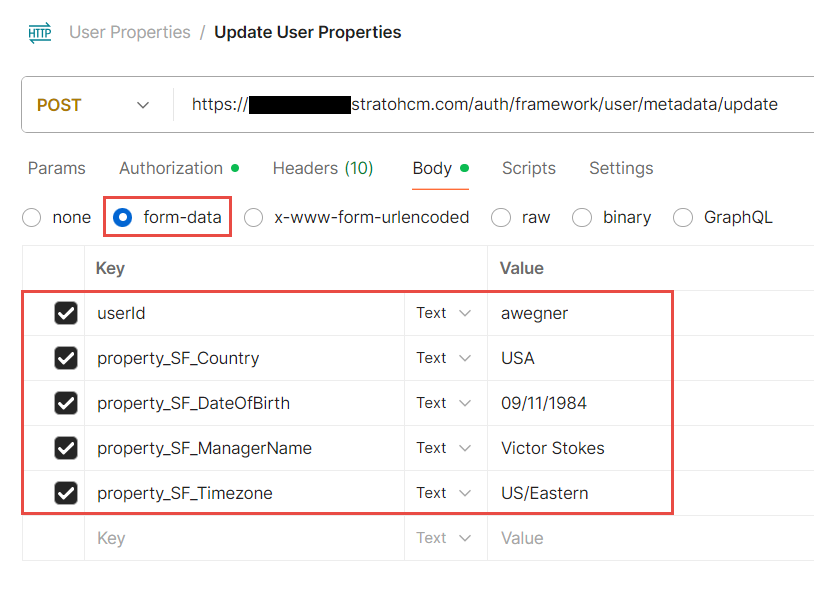Go to the Settings tab

tap(621, 168)
